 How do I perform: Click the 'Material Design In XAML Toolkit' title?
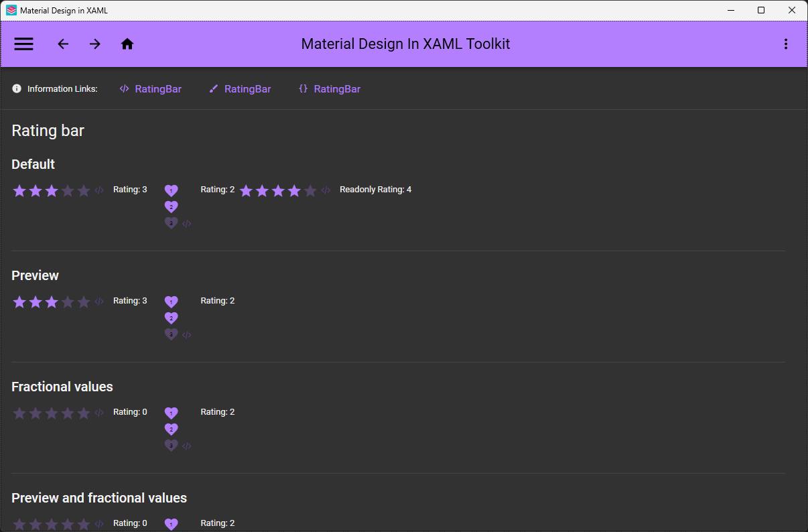pyautogui.click(x=405, y=44)
